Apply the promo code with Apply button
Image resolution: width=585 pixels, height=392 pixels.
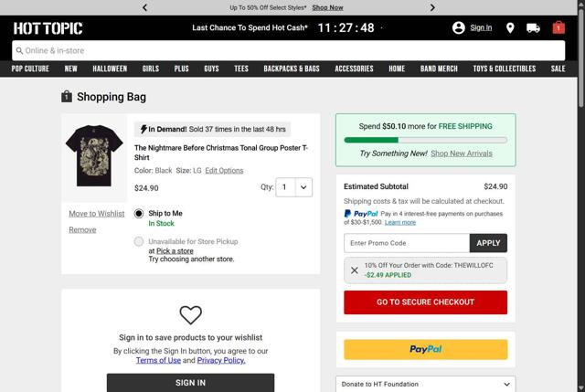(488, 243)
